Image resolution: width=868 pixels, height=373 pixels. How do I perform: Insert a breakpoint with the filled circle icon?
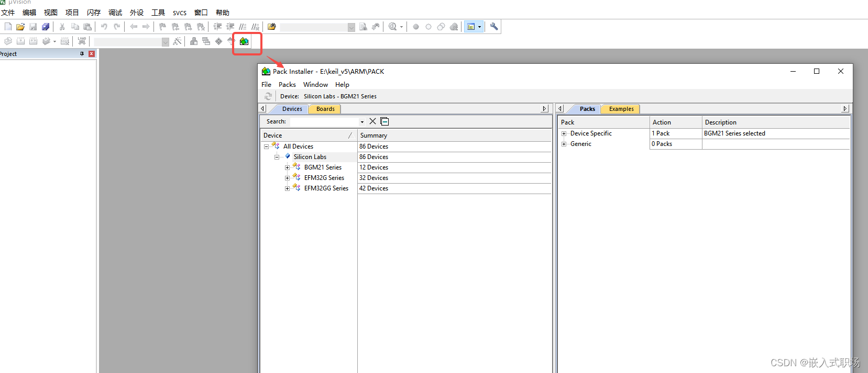click(x=416, y=27)
